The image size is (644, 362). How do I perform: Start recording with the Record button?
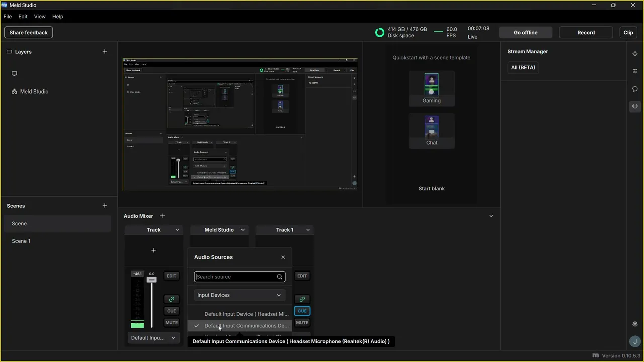586,33
